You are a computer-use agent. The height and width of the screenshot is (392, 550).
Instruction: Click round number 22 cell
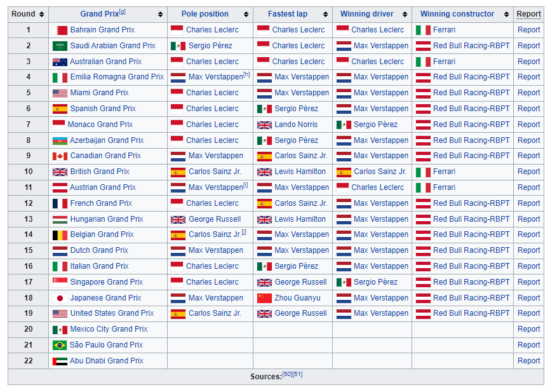[29, 361]
